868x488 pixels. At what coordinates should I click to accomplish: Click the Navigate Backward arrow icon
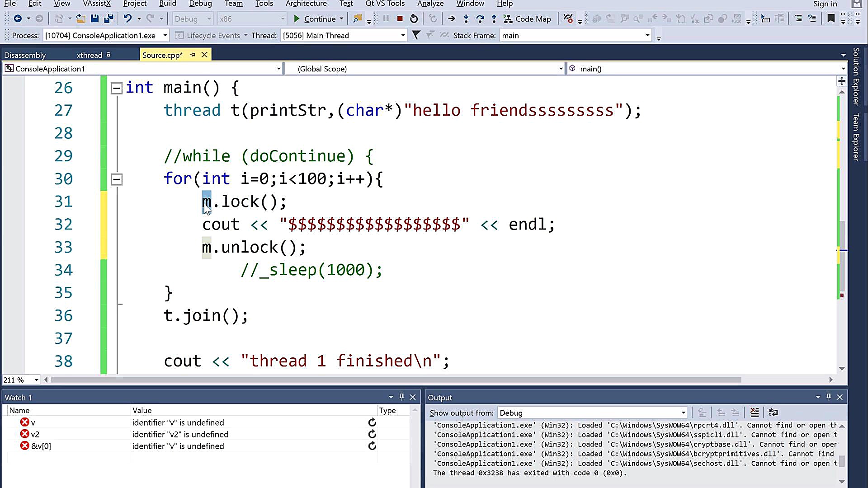coord(18,19)
